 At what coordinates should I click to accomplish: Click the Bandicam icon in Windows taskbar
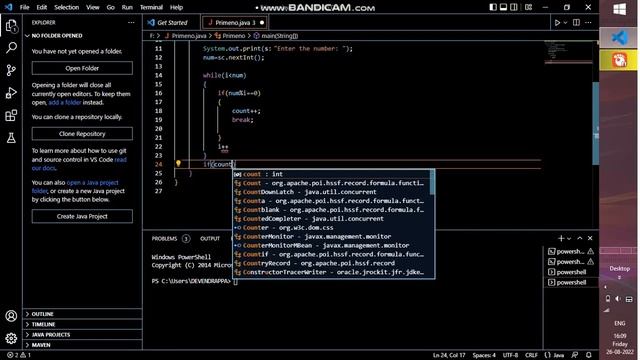pos(620,60)
